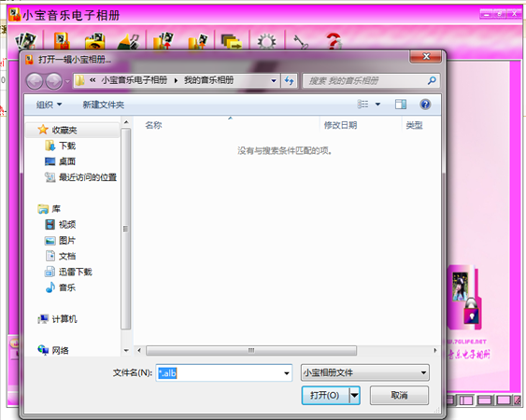Open the 小宝相册文件 file type dropdown
Image resolution: width=526 pixels, height=420 pixels.
[x=365, y=372]
